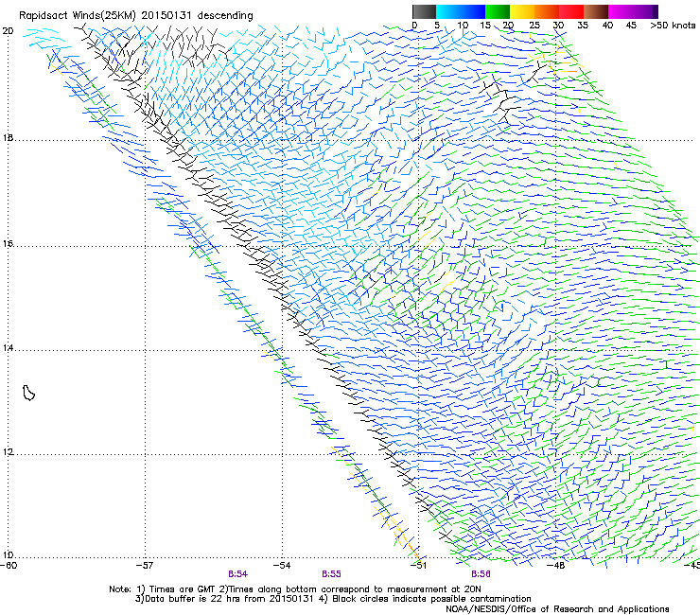The image size is (700, 615).
Task: Click the gray 0-5 knots legend swatch
Action: tap(424, 11)
